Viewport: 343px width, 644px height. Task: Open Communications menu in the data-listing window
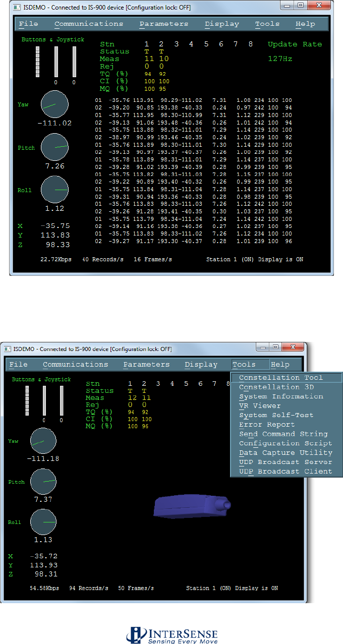click(x=89, y=24)
